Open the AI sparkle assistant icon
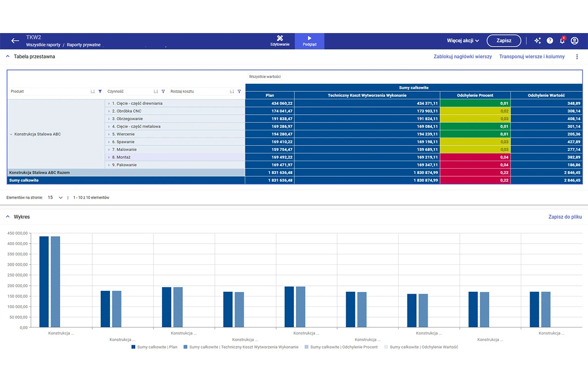Image resolution: width=588 pixels, height=390 pixels. pyautogui.click(x=537, y=41)
